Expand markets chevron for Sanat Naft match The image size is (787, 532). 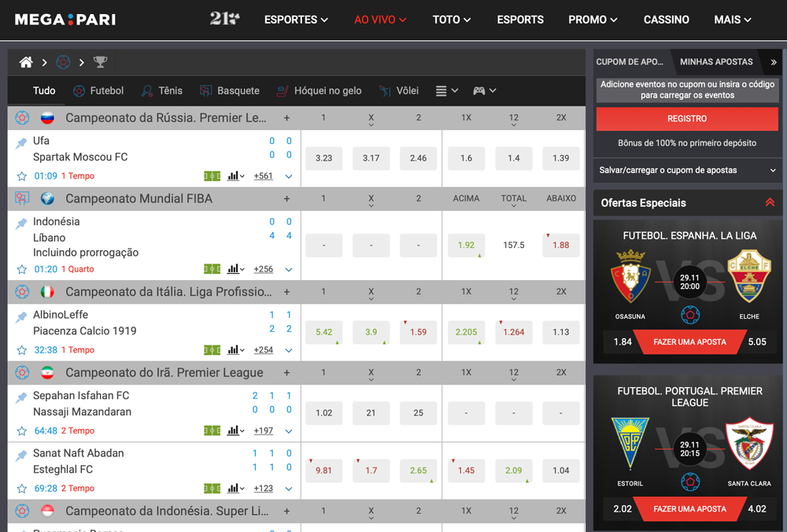click(x=289, y=490)
